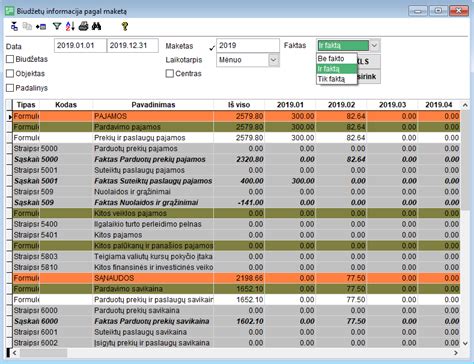This screenshot has width=474, height=364.
Task: Open the Laikotarpis dropdown arrow
Action: 274,60
